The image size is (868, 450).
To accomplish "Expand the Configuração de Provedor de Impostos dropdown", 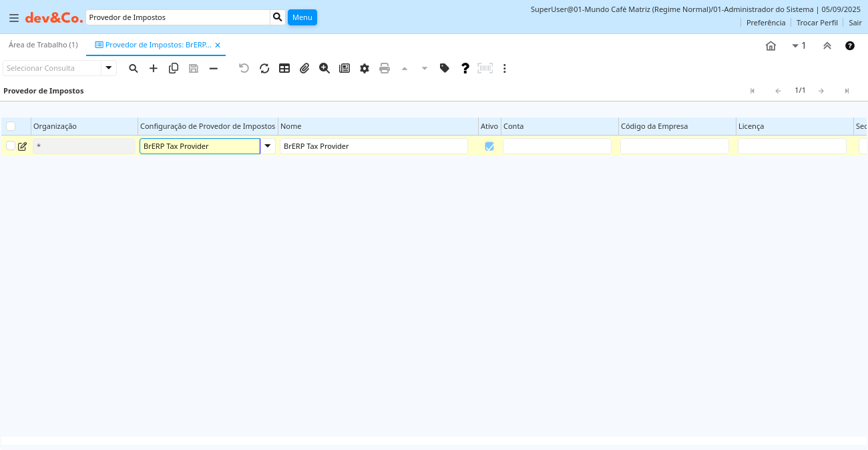I will coord(268,146).
